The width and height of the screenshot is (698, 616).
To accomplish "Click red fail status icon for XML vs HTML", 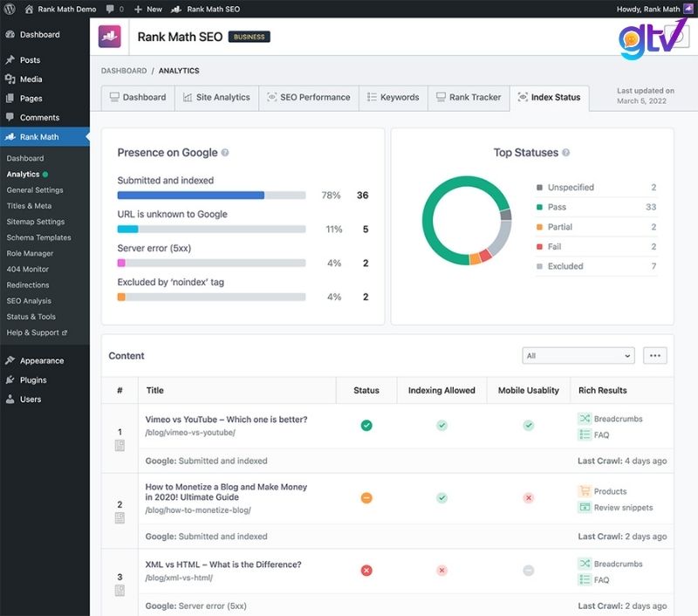I will (x=366, y=571).
